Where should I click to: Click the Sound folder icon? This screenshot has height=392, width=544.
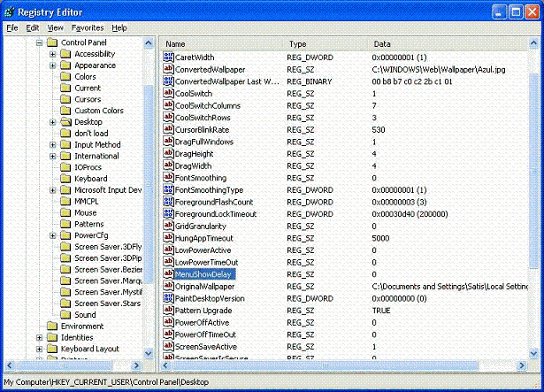(x=65, y=314)
